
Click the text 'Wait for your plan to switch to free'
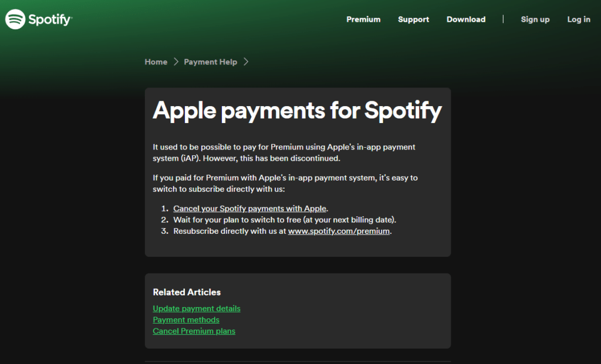[x=237, y=220]
